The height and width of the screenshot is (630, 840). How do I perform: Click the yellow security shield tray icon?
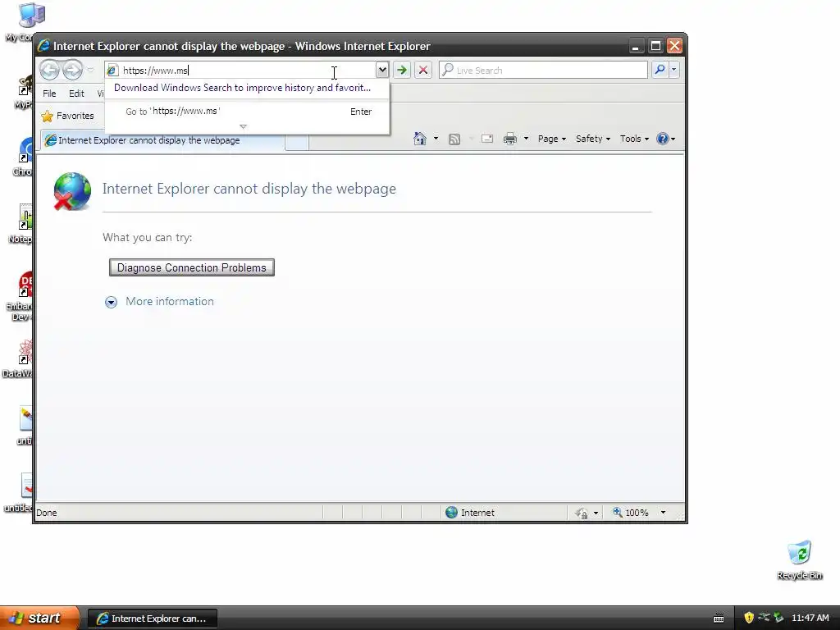[749, 618]
